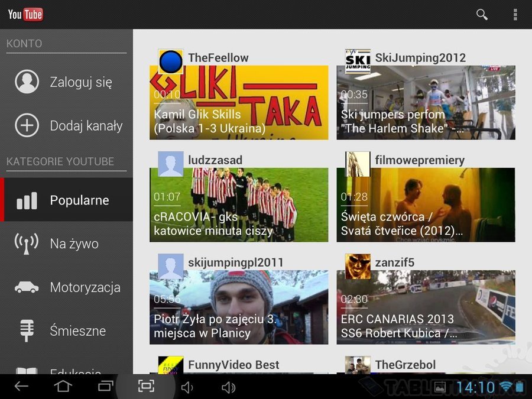The image size is (532, 399).
Task: Tap the Popularne bar chart icon
Action: click(27, 200)
